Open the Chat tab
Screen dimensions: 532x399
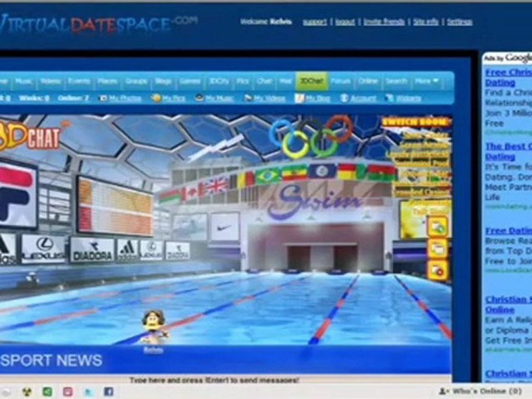click(x=264, y=81)
